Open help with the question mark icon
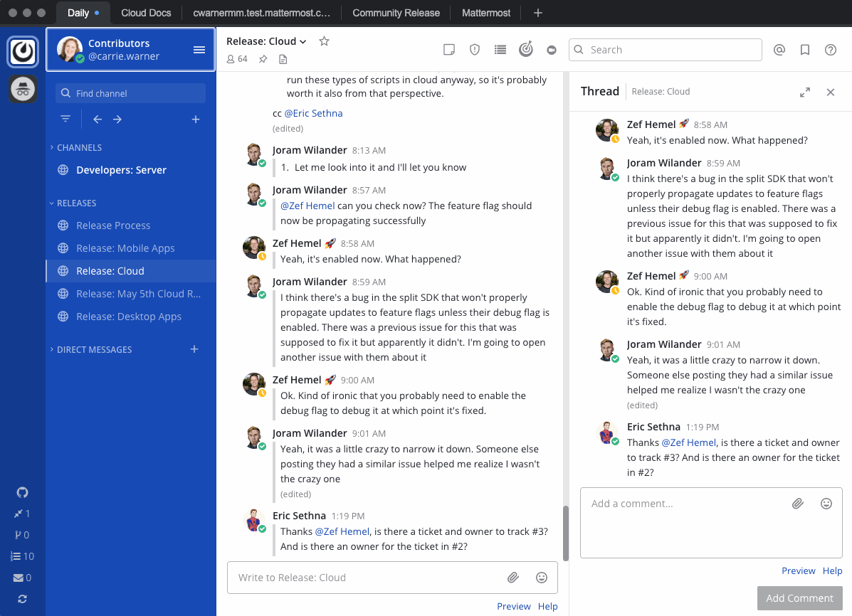Screen dimensions: 852x616 pos(831,49)
